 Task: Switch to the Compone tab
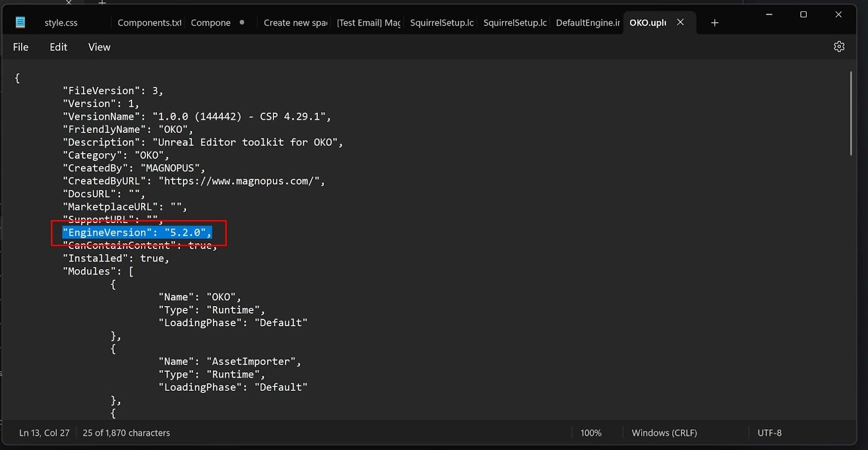coord(210,23)
